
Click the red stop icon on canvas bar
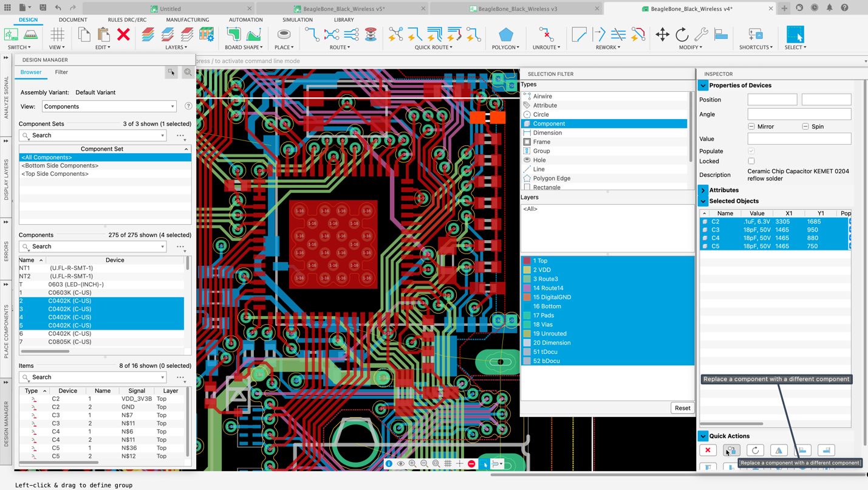pos(471,464)
